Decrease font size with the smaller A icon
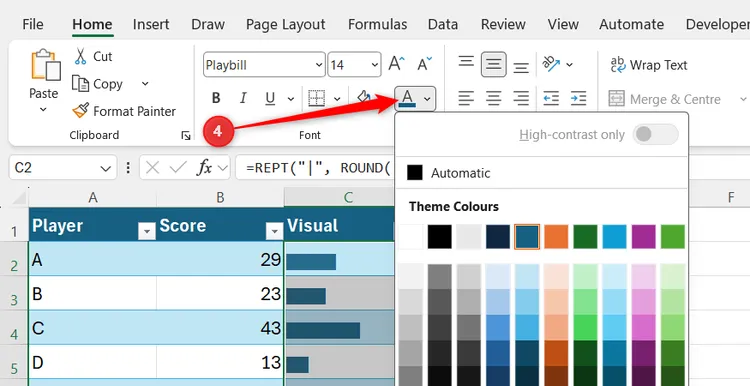This screenshot has height=386, width=750. point(424,64)
